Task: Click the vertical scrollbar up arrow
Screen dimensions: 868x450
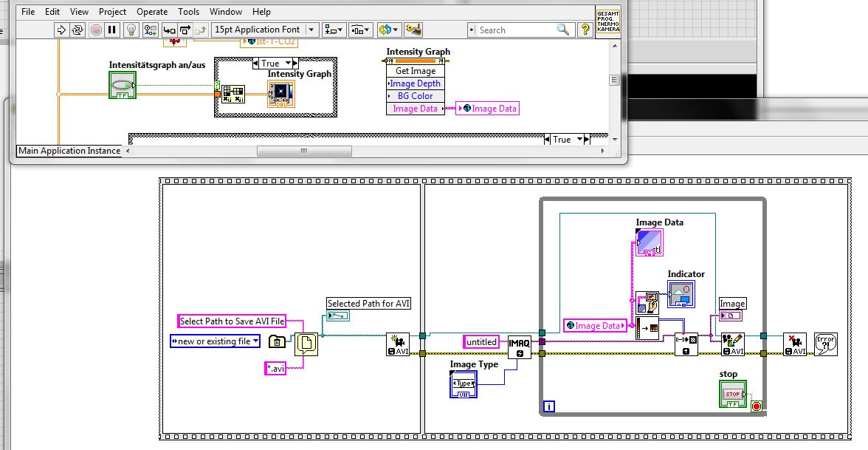Action: click(x=614, y=46)
